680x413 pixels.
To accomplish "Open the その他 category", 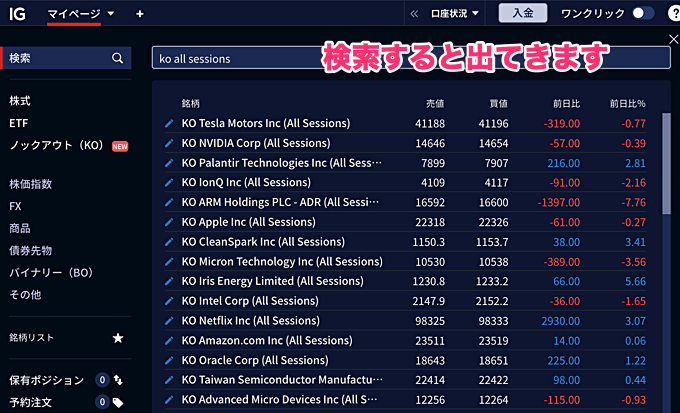I will (x=25, y=295).
